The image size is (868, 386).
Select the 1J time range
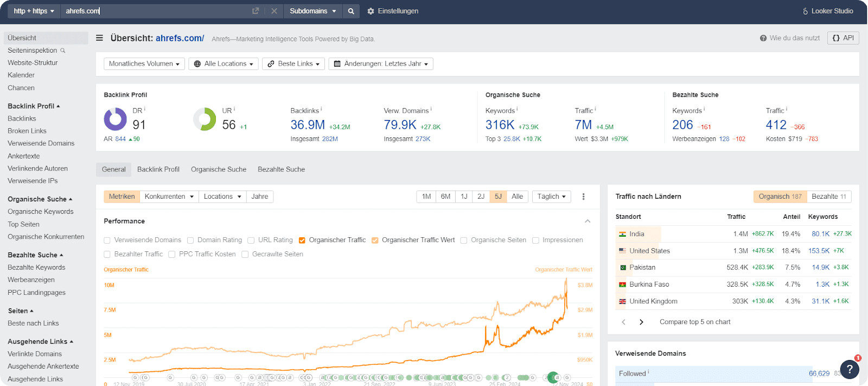tap(464, 197)
